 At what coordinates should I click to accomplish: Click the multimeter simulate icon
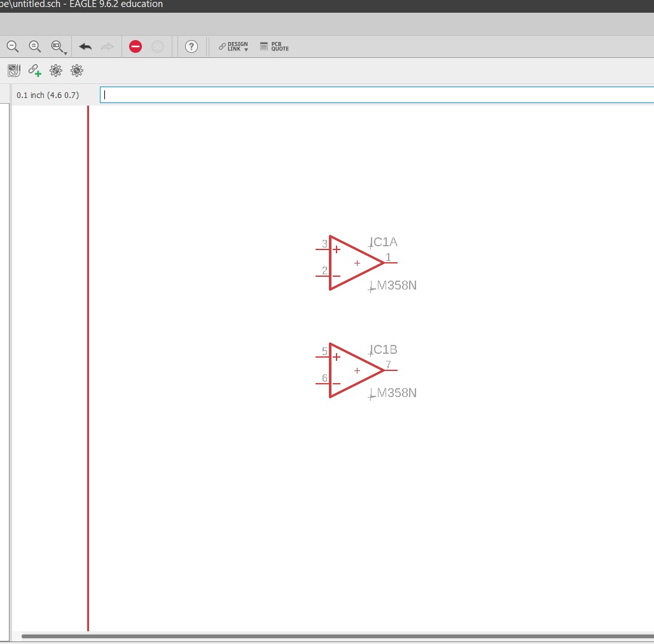pos(14,71)
